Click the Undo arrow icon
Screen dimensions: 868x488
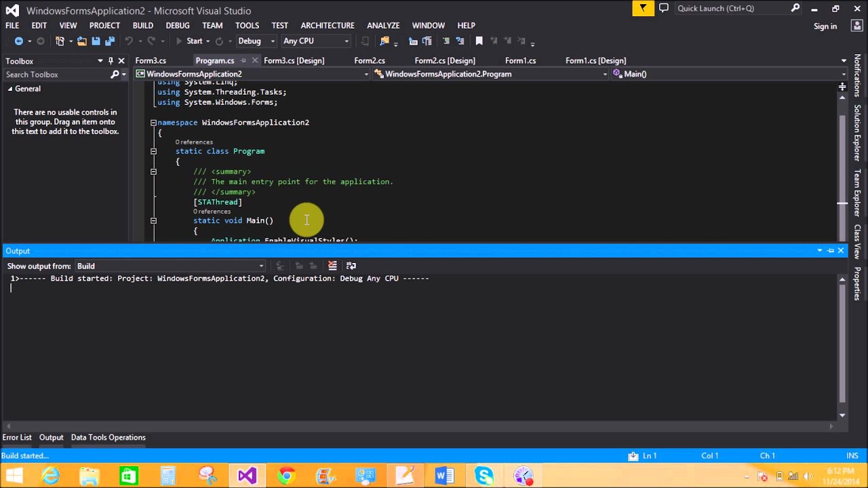coord(128,41)
